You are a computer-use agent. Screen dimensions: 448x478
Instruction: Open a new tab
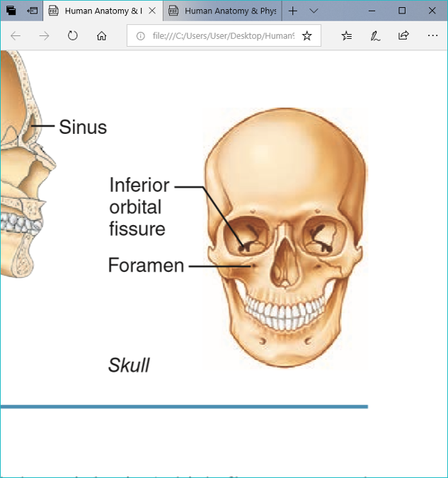[x=293, y=11]
